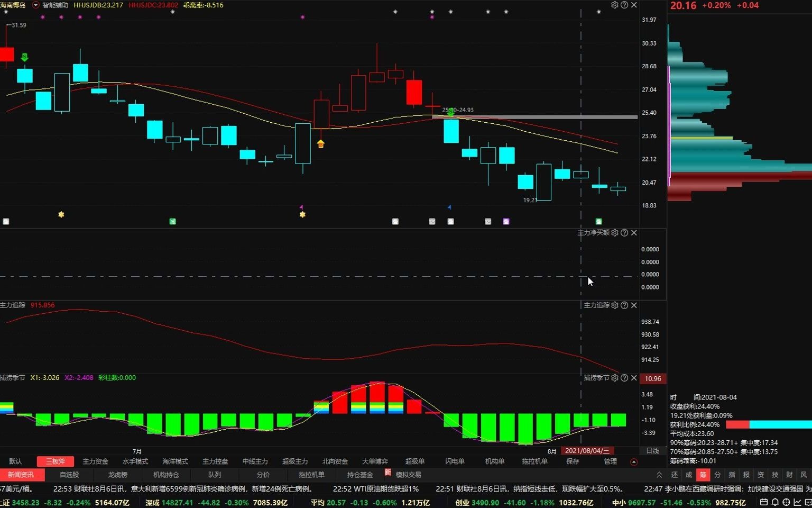The image size is (812, 508).
Task: Click the green sell arrow marker near 24.93
Action: tap(451, 113)
